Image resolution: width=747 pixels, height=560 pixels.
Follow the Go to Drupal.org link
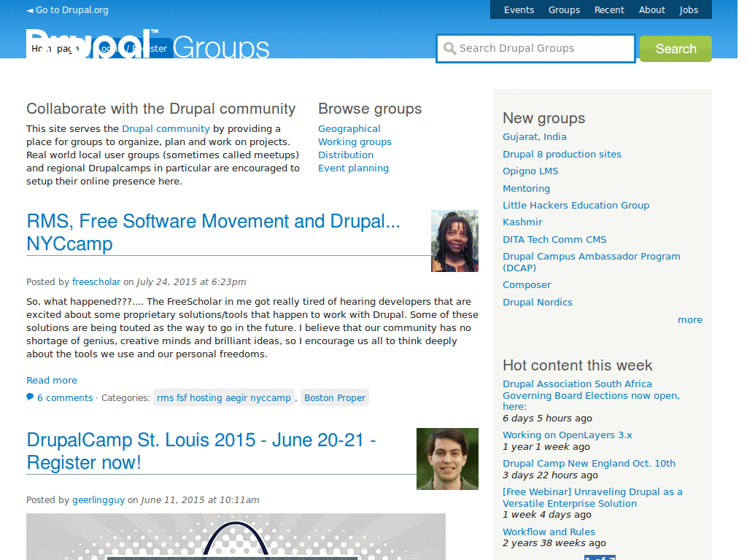coord(67,10)
